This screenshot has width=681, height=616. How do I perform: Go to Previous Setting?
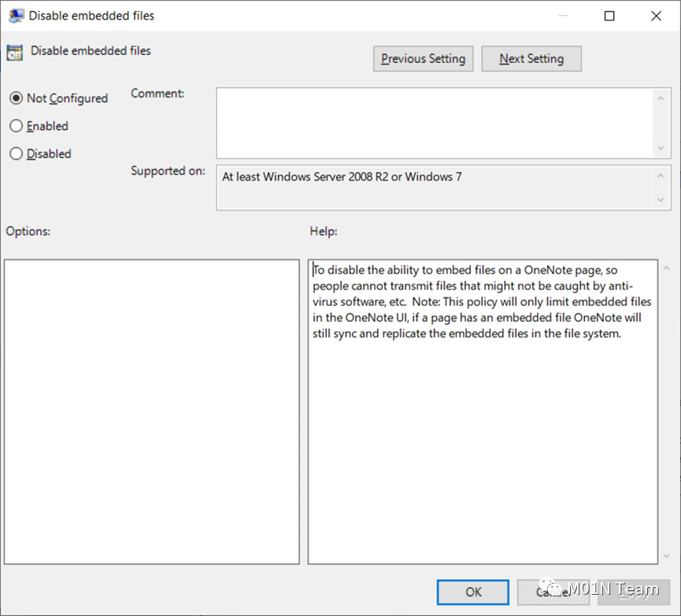423,58
